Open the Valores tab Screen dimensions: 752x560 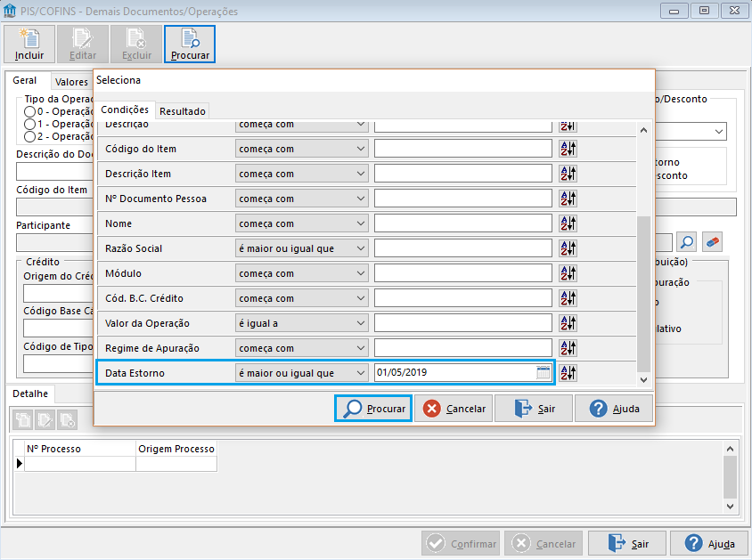point(71,82)
